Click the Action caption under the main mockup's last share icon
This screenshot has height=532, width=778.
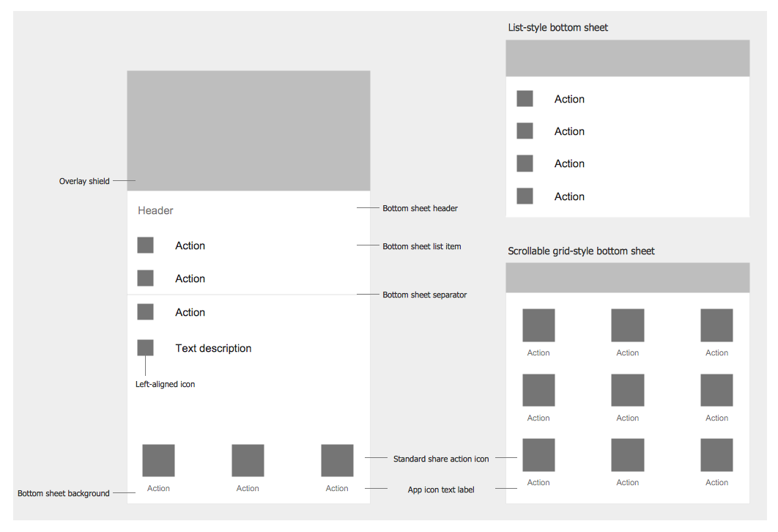pyautogui.click(x=337, y=488)
